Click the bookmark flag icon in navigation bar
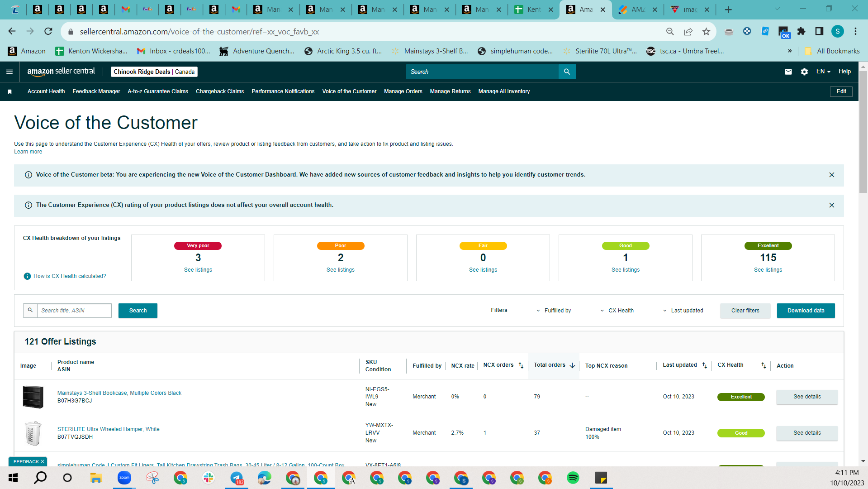Image resolution: width=868 pixels, height=489 pixels. coord(9,91)
